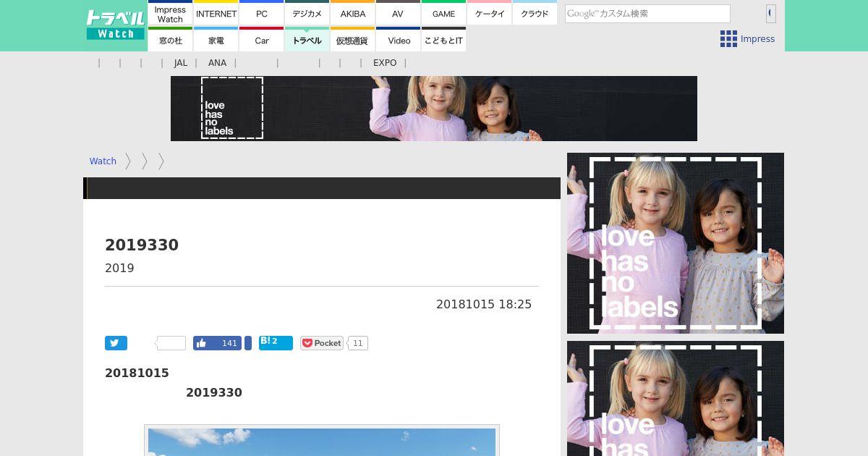Click the Facebook like button showing 141
This screenshot has height=456, width=868.
click(x=217, y=343)
